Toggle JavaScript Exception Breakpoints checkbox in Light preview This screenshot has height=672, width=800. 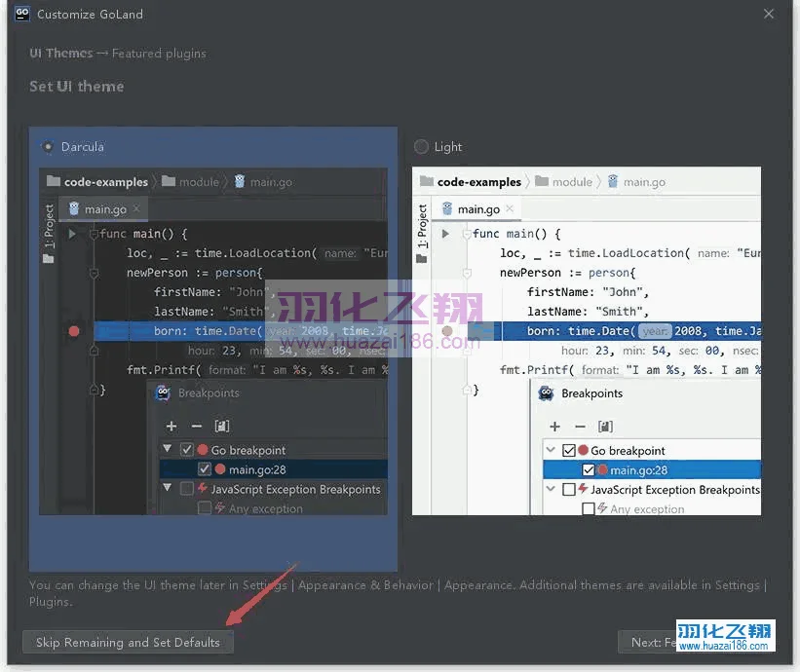click(x=569, y=490)
